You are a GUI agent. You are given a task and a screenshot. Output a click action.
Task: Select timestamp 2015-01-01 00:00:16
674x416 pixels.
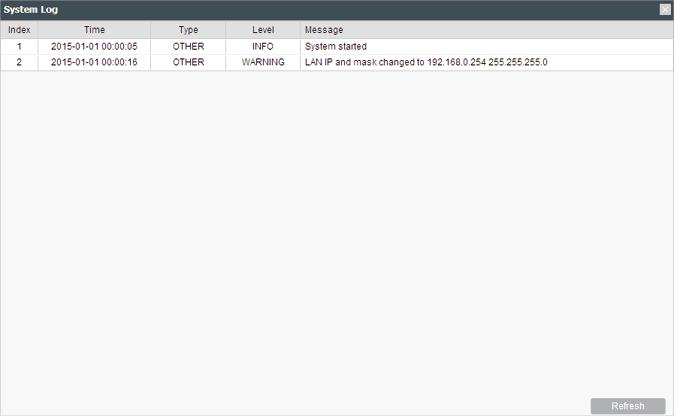94,62
